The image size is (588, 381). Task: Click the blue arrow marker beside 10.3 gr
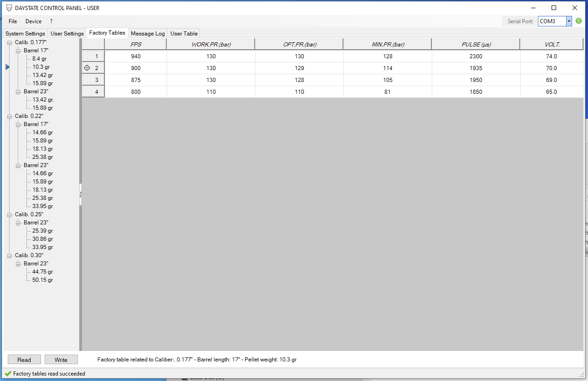7,67
